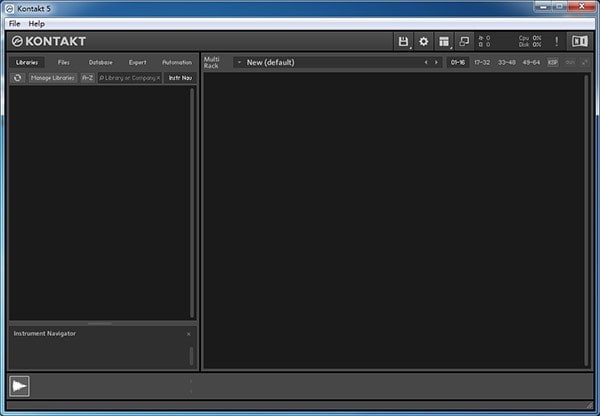Screen dimensions: 600x416
Task: Show rack page 01-16
Action: click(458, 62)
